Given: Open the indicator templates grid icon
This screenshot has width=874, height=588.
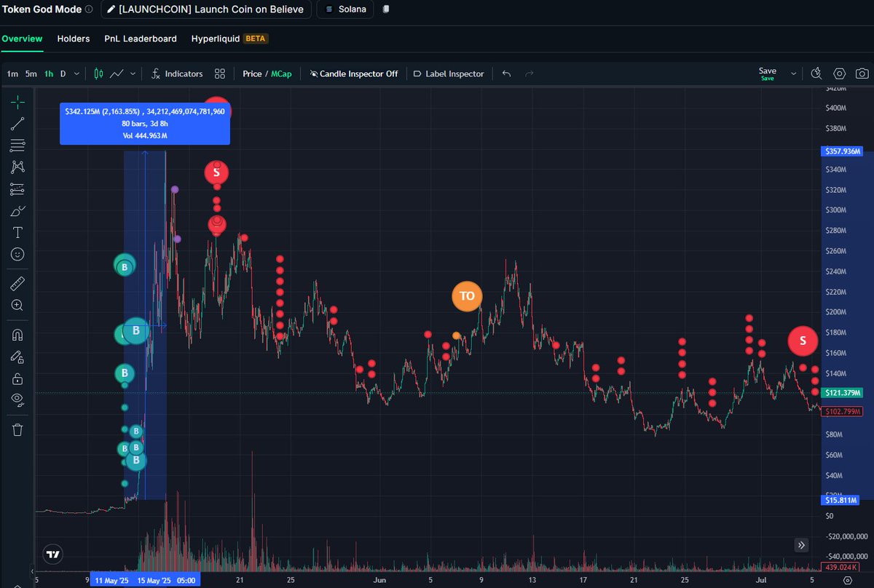Looking at the screenshot, I should coord(219,73).
